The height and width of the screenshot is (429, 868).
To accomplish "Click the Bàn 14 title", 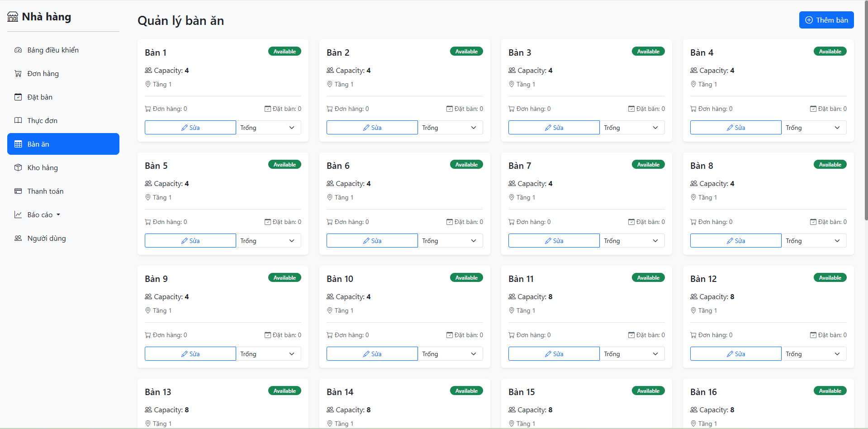I will point(340,392).
